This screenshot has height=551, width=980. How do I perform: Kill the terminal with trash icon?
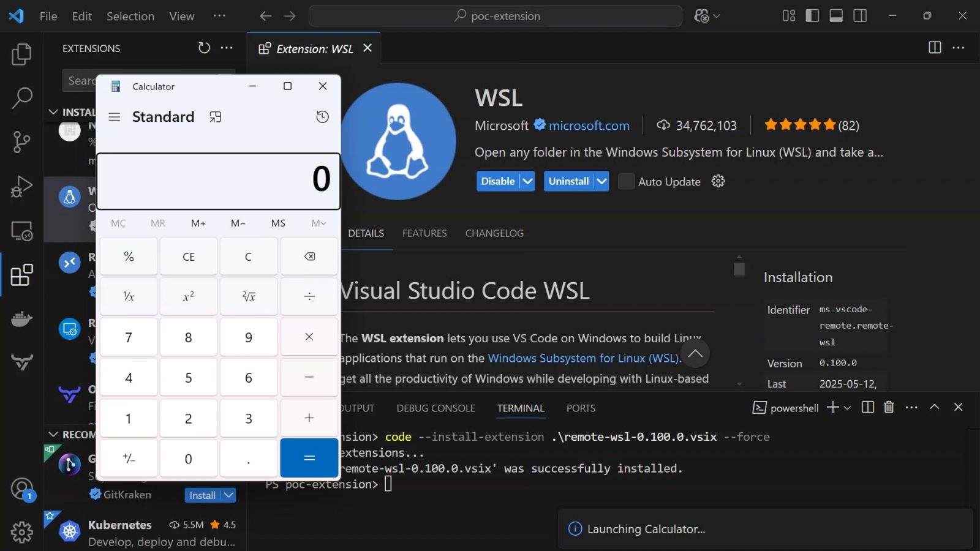click(x=889, y=407)
